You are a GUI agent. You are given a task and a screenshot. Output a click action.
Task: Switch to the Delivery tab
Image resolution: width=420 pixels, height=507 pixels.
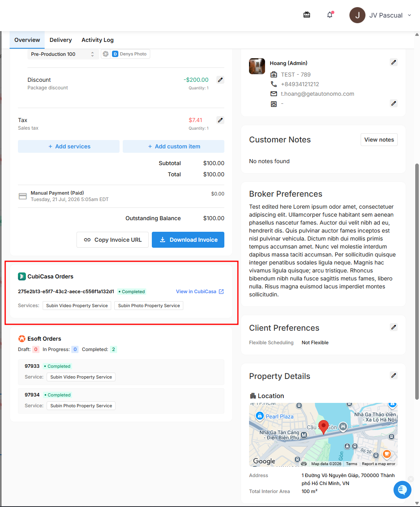tap(61, 40)
